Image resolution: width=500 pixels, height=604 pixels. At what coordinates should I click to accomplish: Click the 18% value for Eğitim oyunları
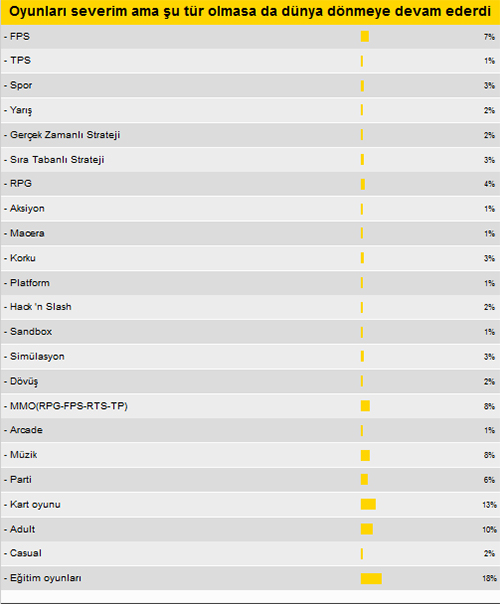[489, 578]
